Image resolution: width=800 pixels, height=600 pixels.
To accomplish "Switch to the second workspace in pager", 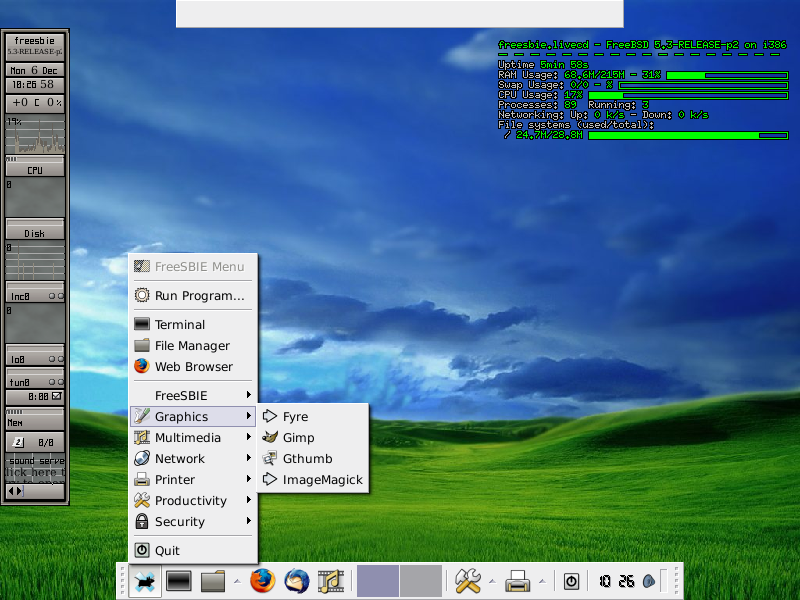I will click(x=421, y=581).
